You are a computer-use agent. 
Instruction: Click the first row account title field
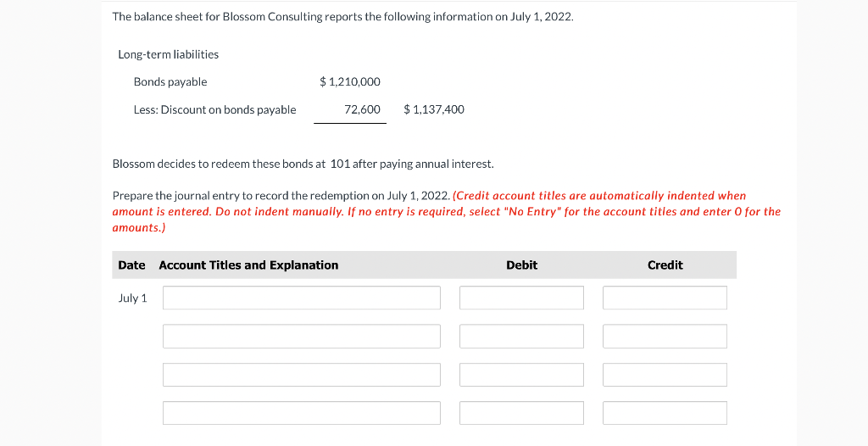(302, 298)
